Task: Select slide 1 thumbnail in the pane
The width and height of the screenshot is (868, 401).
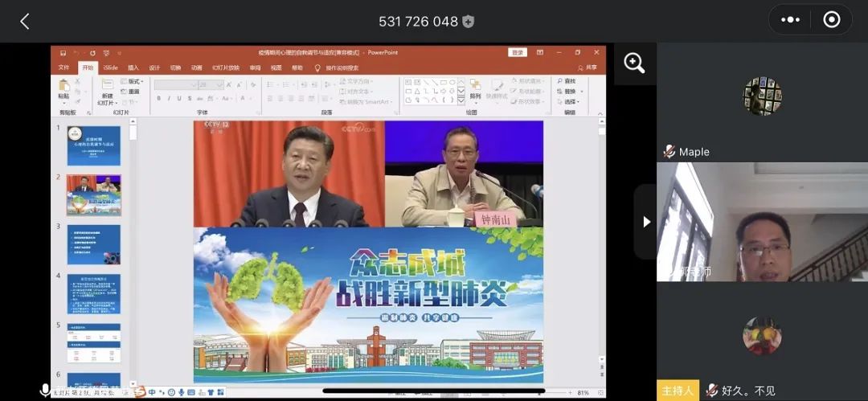Action: click(94, 145)
